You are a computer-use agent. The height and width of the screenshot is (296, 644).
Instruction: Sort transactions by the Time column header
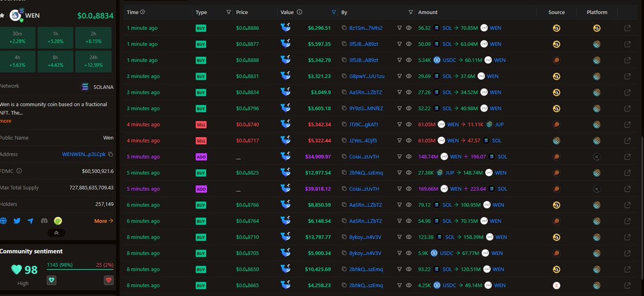click(x=132, y=12)
